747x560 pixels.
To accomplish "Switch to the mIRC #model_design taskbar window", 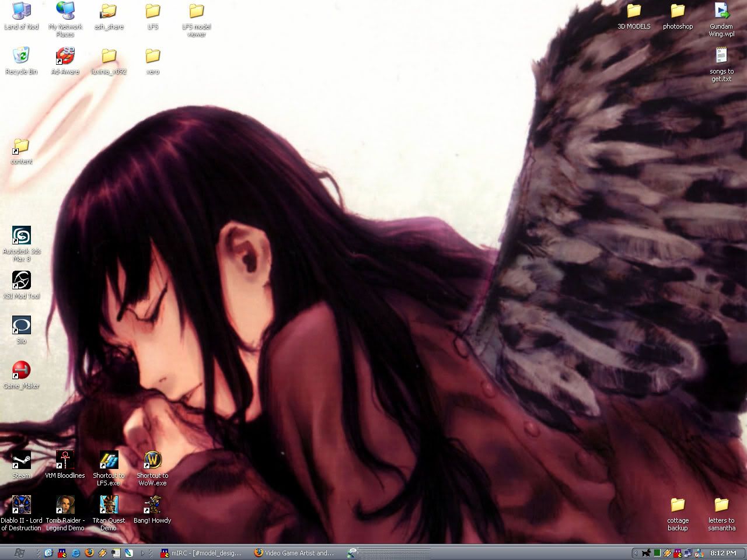I will (201, 553).
